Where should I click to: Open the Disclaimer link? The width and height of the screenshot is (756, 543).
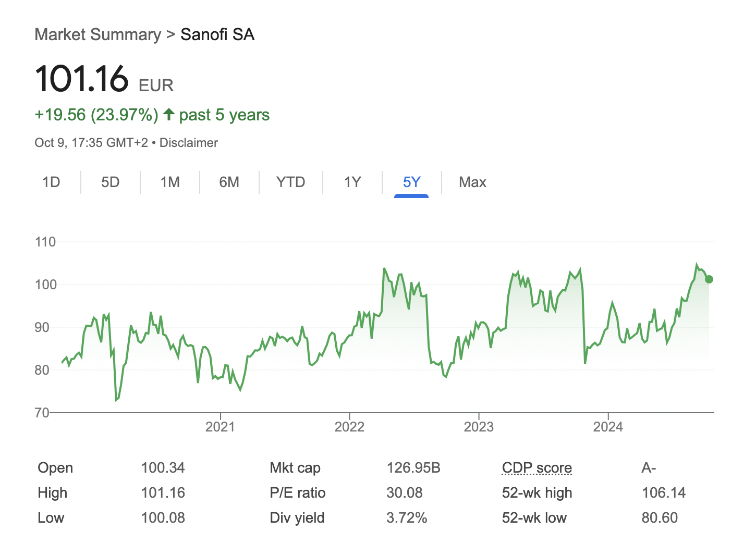[x=189, y=143]
